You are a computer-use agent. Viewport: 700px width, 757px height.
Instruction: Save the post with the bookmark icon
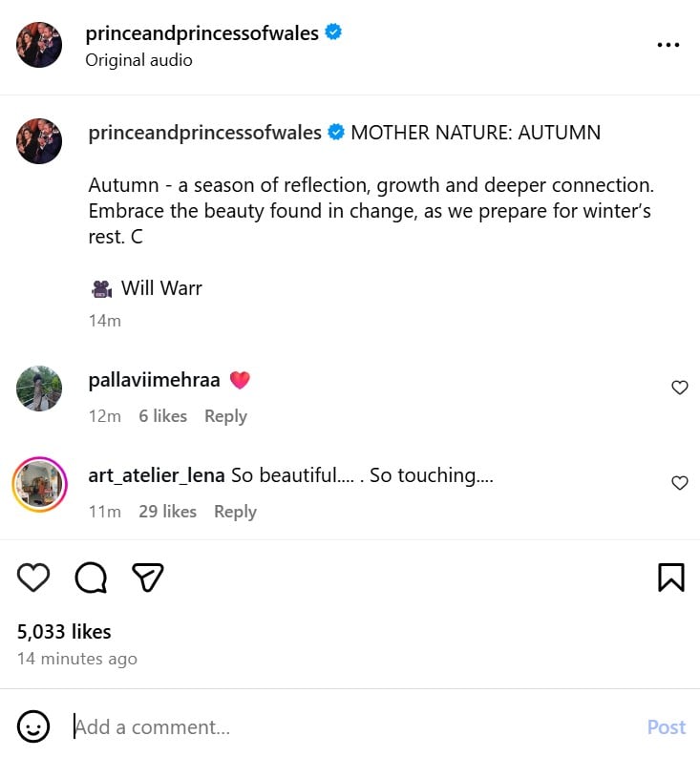[670, 577]
